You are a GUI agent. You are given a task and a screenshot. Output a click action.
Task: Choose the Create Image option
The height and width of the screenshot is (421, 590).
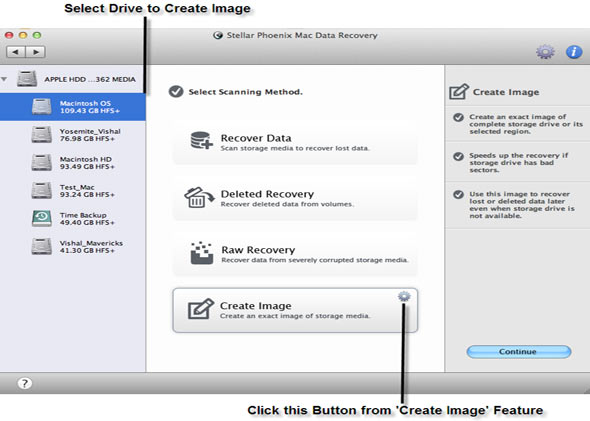tap(295, 310)
